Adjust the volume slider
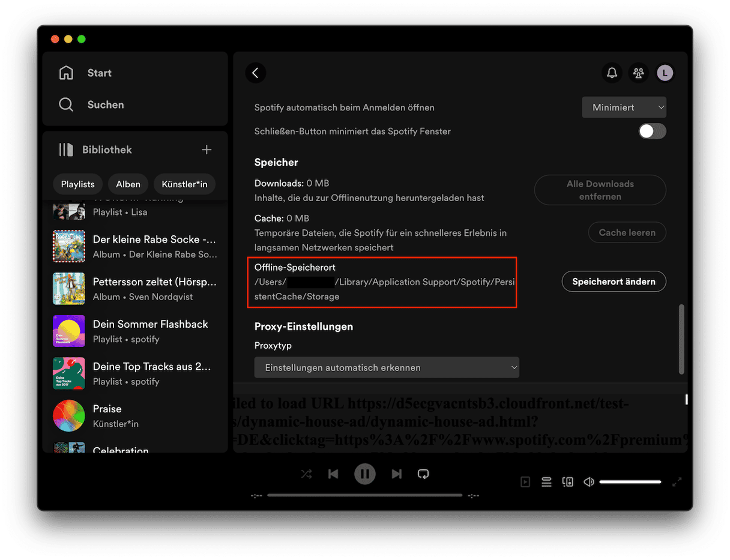This screenshot has height=560, width=730. (630, 481)
